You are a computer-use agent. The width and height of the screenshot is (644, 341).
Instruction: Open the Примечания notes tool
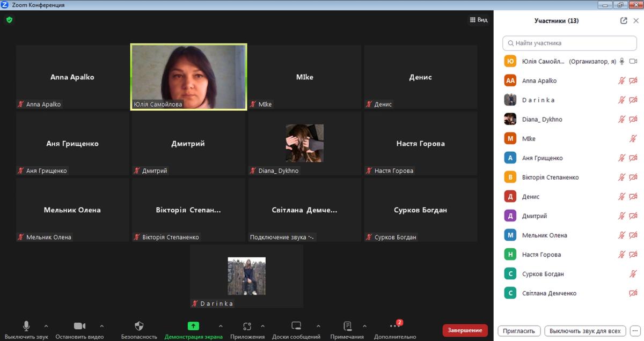click(x=347, y=329)
